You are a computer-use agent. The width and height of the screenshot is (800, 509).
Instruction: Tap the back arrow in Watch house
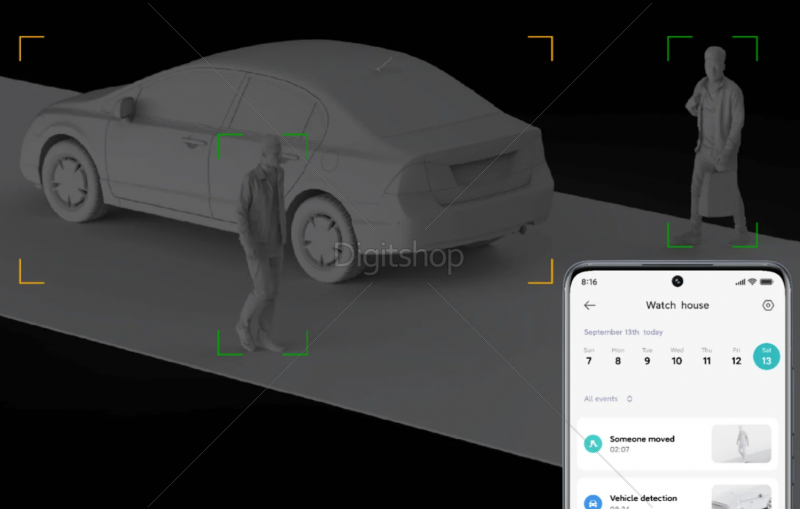pos(590,305)
